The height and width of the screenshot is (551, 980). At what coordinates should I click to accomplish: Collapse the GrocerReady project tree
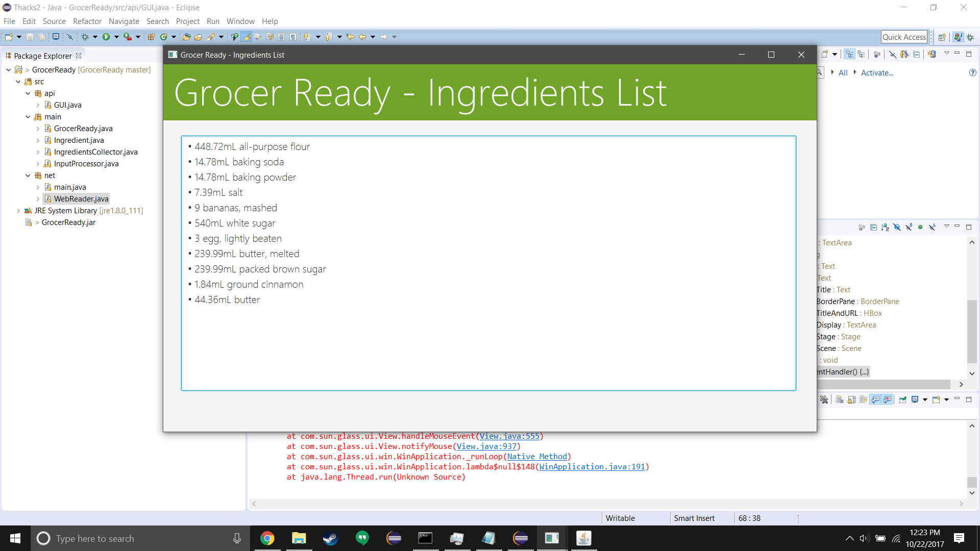coord(9,70)
